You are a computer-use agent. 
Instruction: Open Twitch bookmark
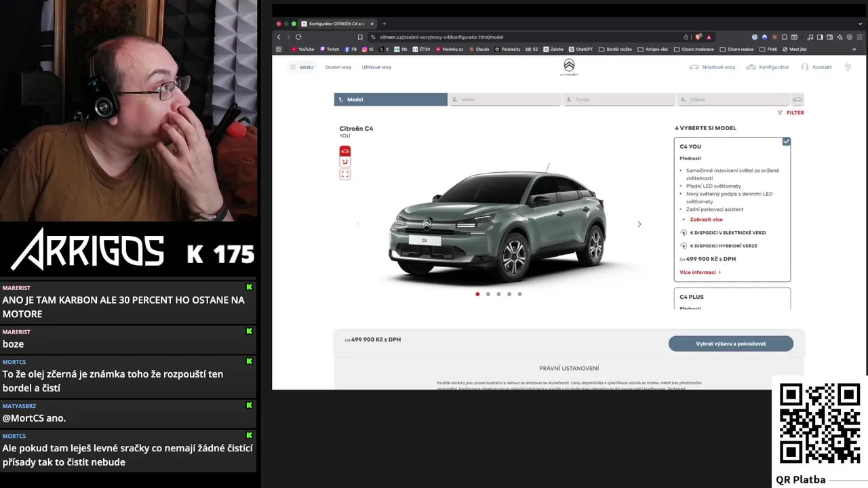(x=329, y=49)
